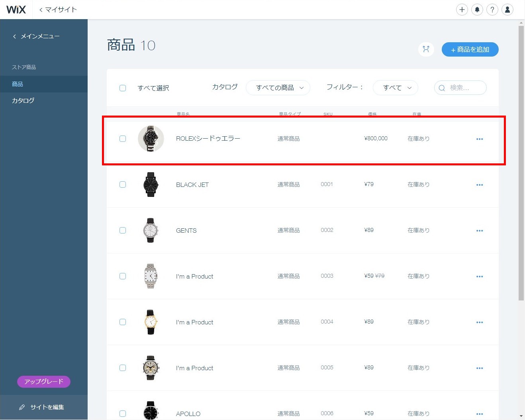Screen dimensions: 525x420
Task: Open the plus create menu icon
Action: click(x=462, y=10)
